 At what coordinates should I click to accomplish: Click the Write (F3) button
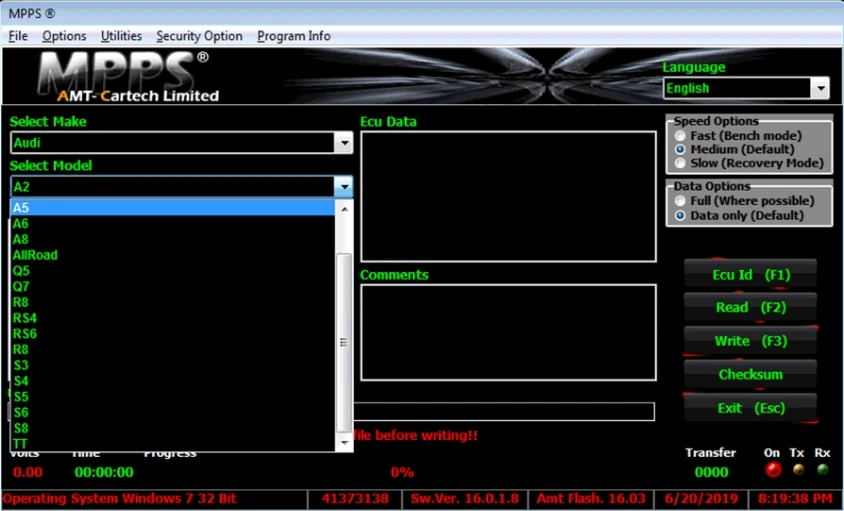click(x=750, y=341)
